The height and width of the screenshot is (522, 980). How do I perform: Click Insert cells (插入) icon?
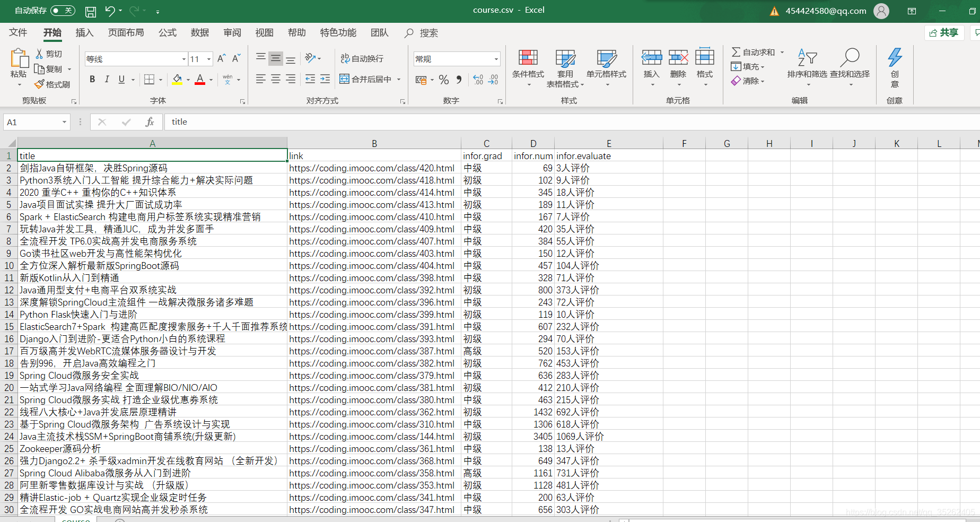pos(652,57)
